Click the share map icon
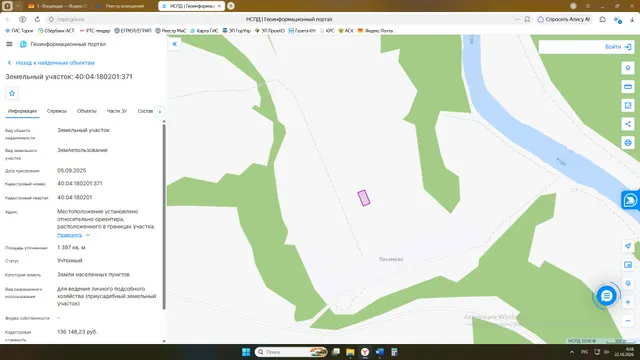Viewport: 640px width, 360px height. 628,124
